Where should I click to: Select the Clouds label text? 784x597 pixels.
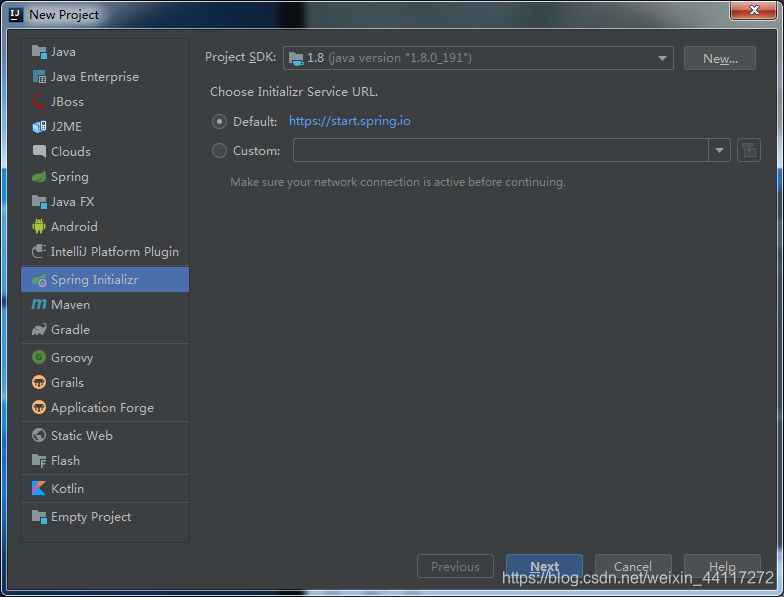(71, 152)
